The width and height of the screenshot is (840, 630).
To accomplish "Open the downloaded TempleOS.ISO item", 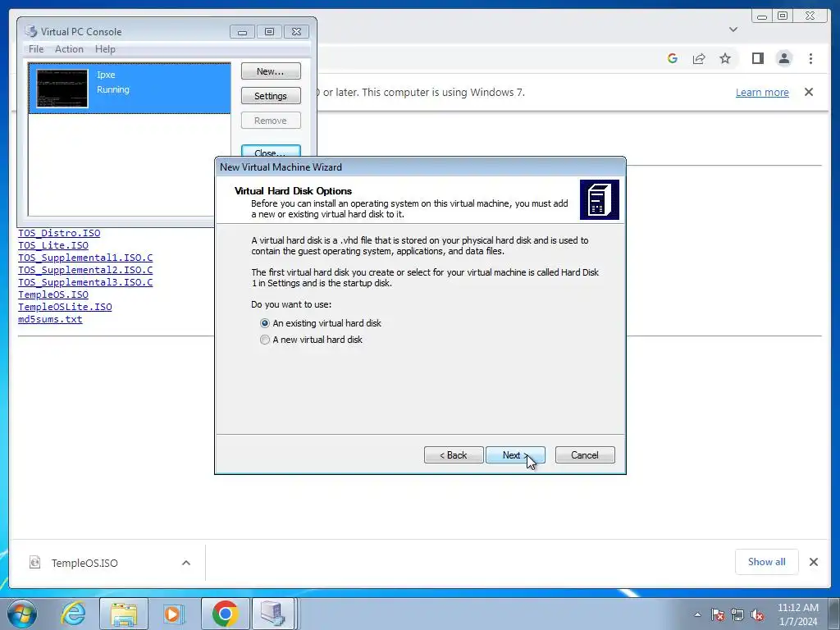I will 84,563.
